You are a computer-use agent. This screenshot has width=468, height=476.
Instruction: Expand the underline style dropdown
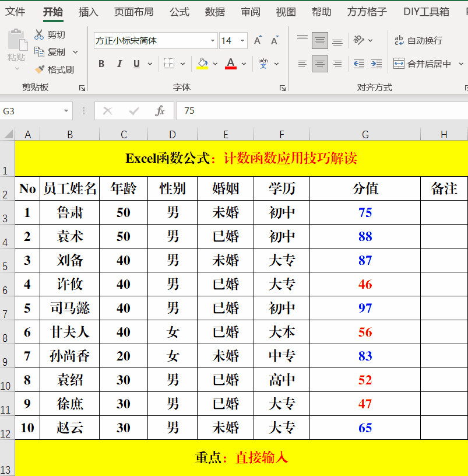pyautogui.click(x=150, y=64)
